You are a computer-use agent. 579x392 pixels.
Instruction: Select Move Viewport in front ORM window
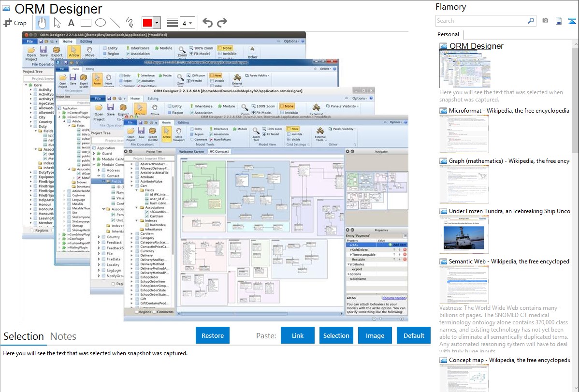(x=179, y=134)
